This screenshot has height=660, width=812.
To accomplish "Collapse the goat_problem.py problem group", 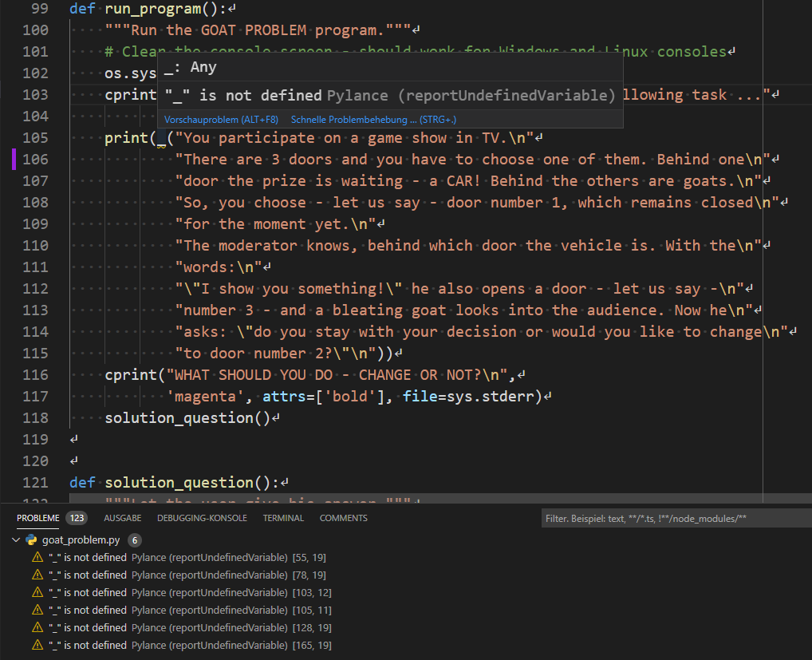I will (16, 539).
